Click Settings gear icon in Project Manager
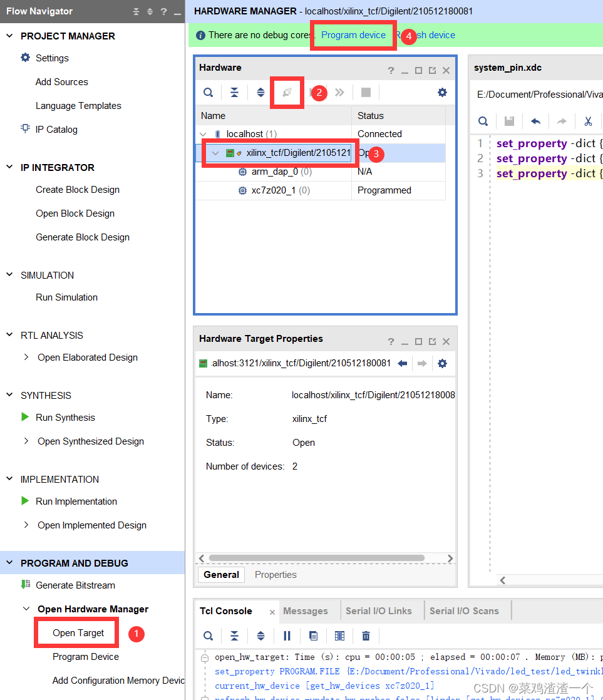Viewport: 603px width, 700px height. pos(26,58)
